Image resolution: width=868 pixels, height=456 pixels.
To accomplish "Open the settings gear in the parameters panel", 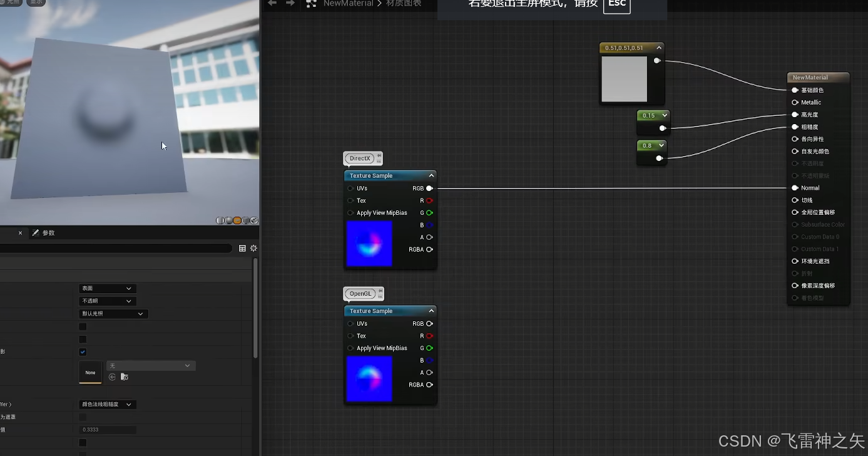I will coord(253,248).
